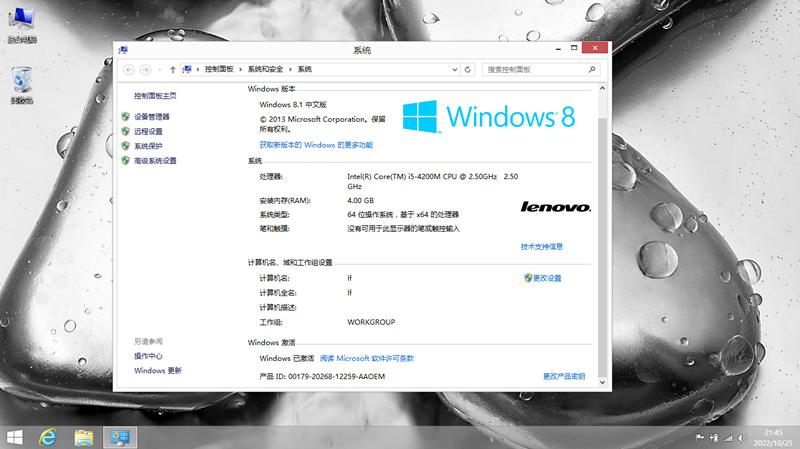This screenshot has height=449, width=800.
Task: Maximize the System window
Action: pos(574,48)
